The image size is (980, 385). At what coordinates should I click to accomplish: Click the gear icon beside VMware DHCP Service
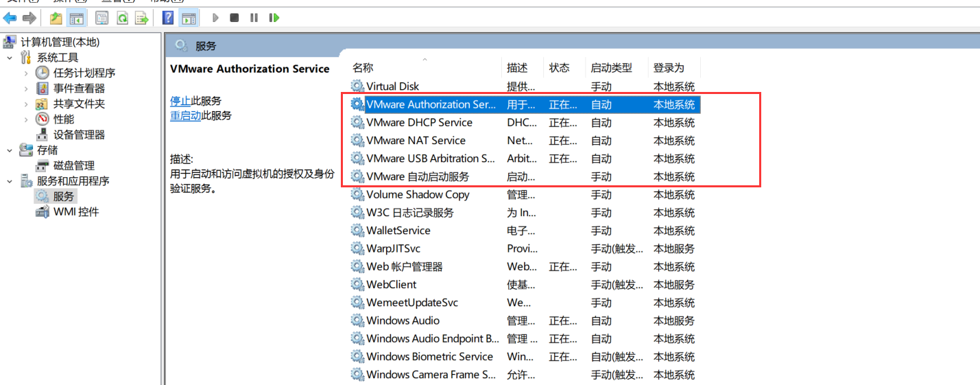[357, 122]
